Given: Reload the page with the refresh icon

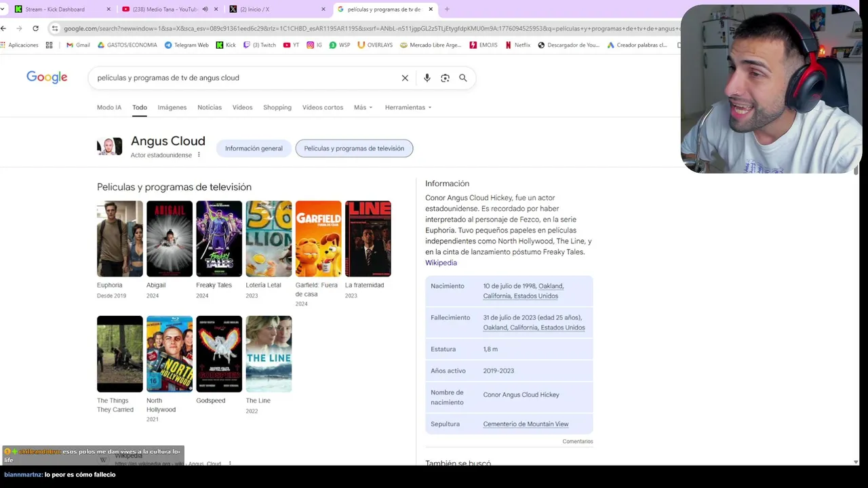Looking at the screenshot, I should pos(35,28).
